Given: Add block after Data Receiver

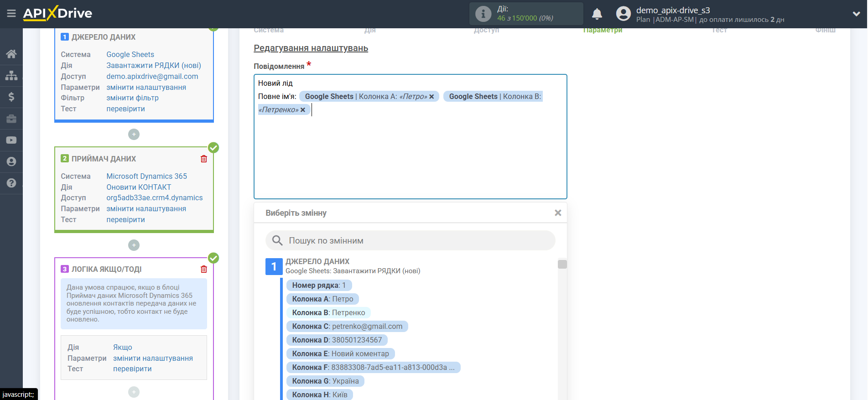Looking at the screenshot, I should point(134,245).
